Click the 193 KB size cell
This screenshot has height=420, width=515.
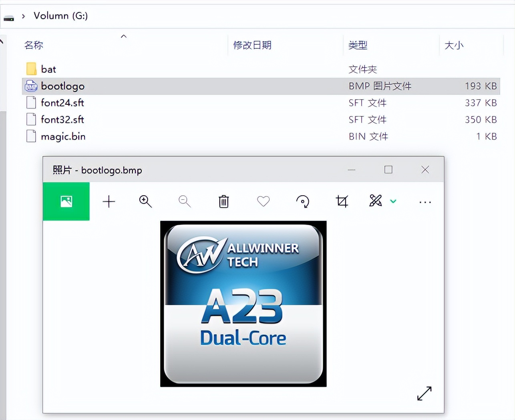481,86
